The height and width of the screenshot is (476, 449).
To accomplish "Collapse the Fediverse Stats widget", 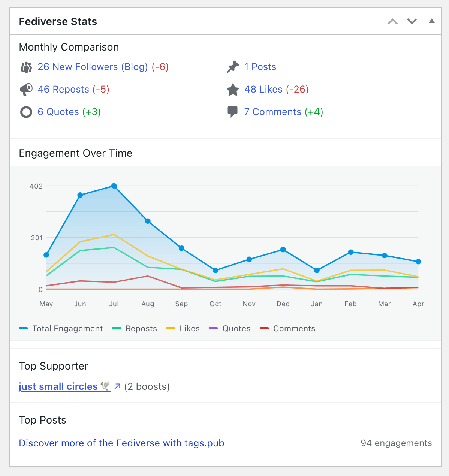I will pos(431,21).
